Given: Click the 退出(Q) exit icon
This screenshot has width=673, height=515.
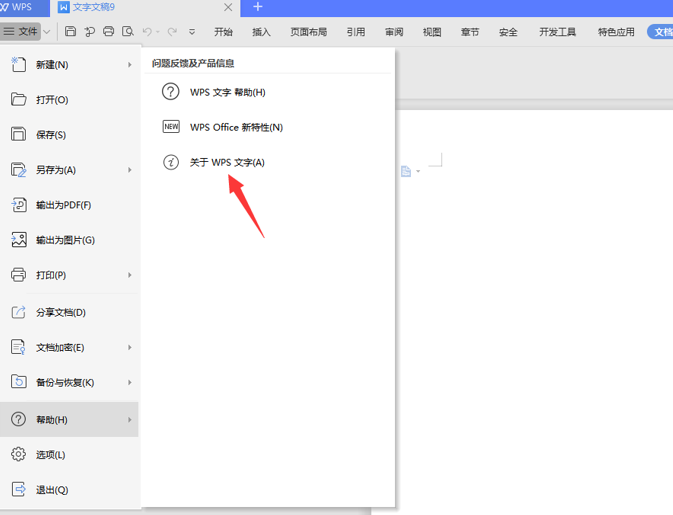Looking at the screenshot, I should pyautogui.click(x=18, y=489).
